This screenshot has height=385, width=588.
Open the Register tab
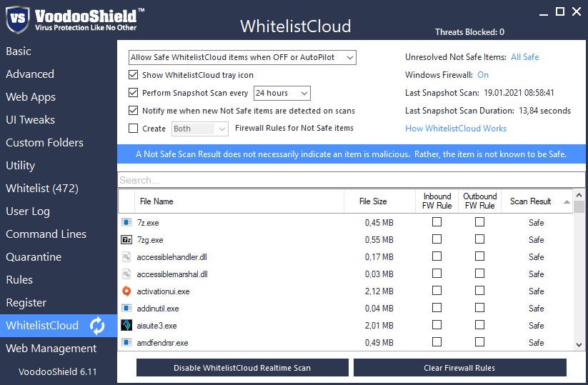26,303
